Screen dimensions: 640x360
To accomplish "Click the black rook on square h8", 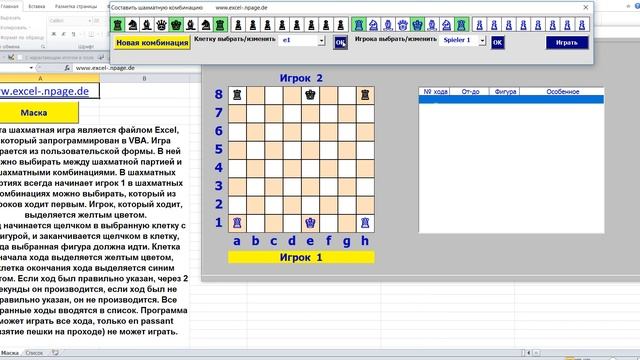I will [x=365, y=95].
